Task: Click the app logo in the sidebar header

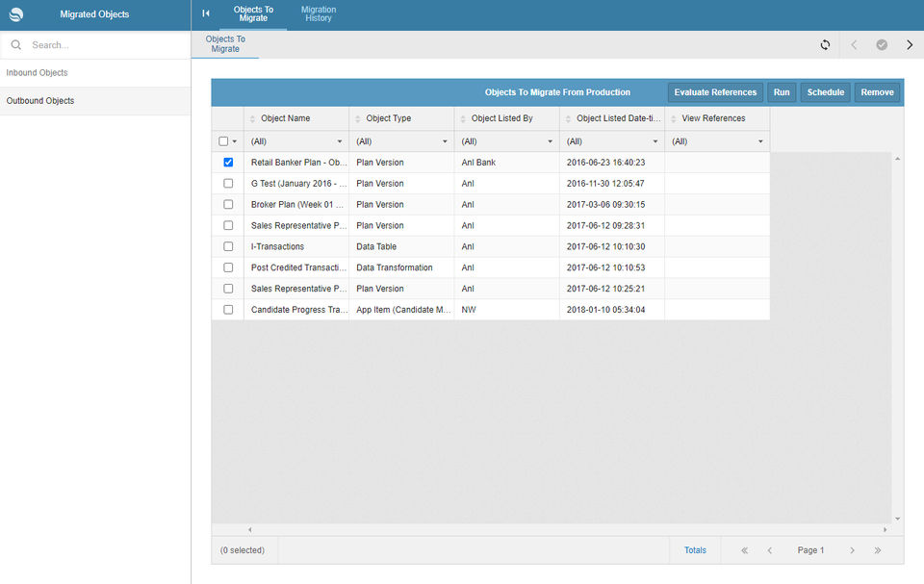Action: [x=16, y=14]
